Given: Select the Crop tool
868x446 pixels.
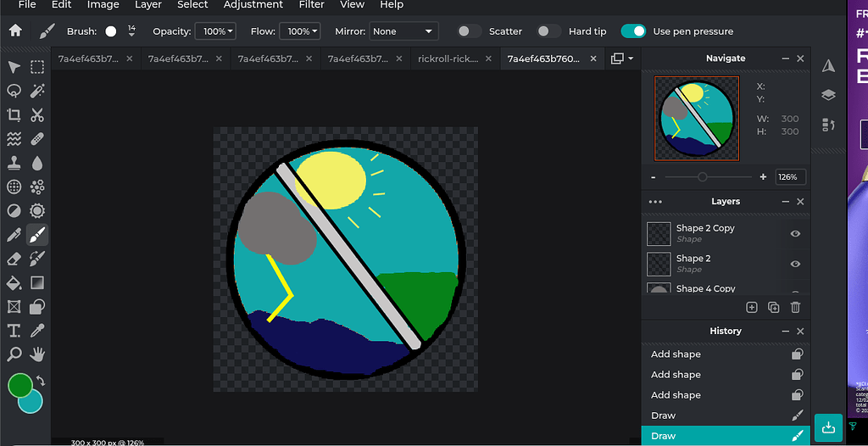Looking at the screenshot, I should pyautogui.click(x=14, y=115).
